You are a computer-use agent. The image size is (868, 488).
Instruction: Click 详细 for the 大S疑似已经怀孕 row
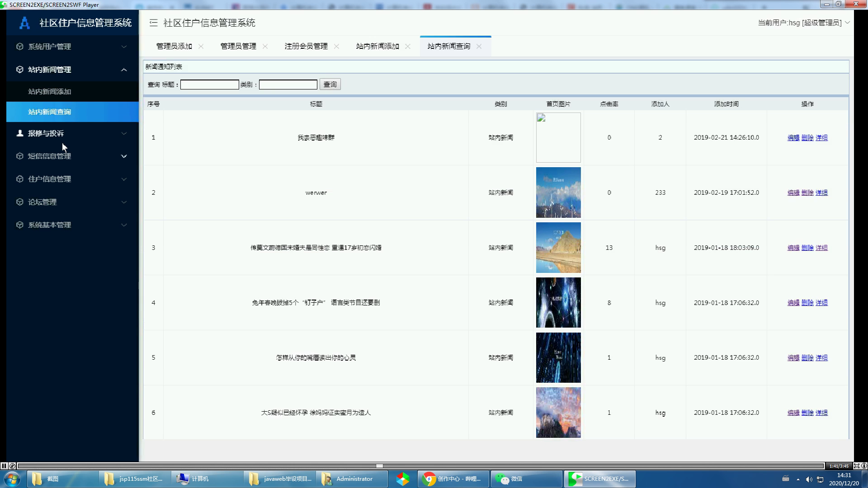click(x=821, y=413)
